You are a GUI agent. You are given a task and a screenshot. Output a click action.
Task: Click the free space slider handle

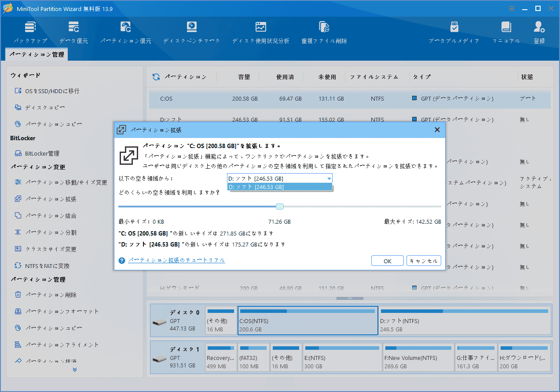pos(280,207)
